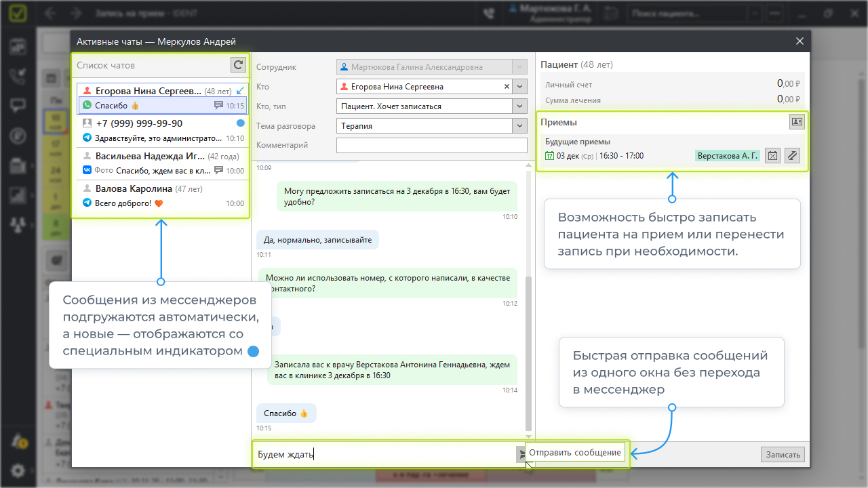This screenshot has height=488, width=868.
Task: Click the send message arrow icon
Action: tap(521, 454)
